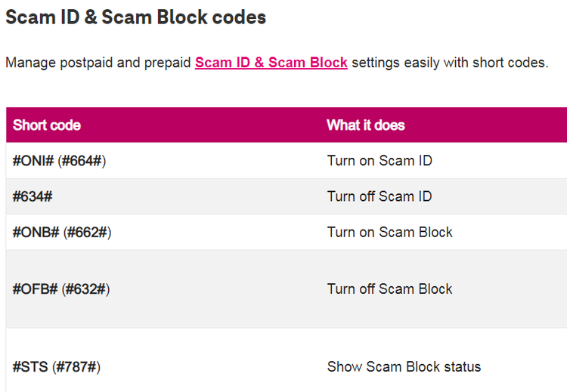Click the word prepaid in the intro sentence

point(167,63)
